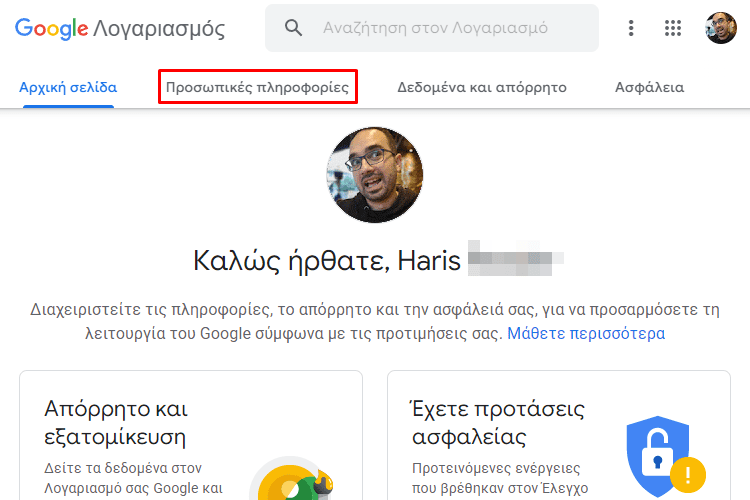Click the 'Λογαριασμός' title text
This screenshot has height=500, width=750.
click(x=159, y=30)
